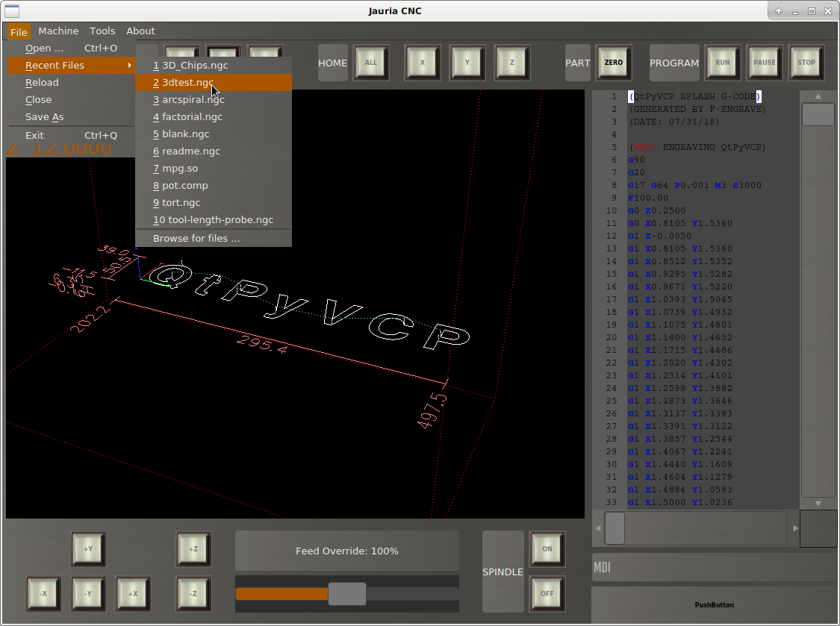
Task: Click the G-code scroll up arrow
Action: pyautogui.click(x=818, y=96)
